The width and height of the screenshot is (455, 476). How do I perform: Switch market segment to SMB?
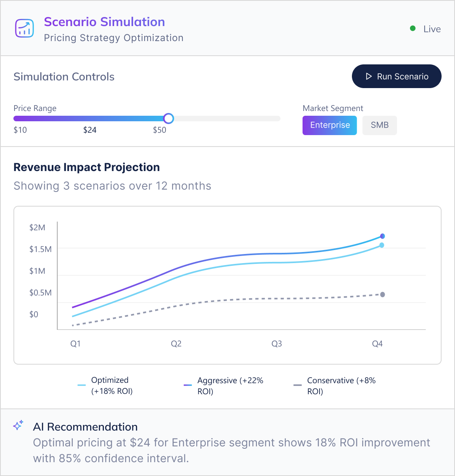coord(379,125)
